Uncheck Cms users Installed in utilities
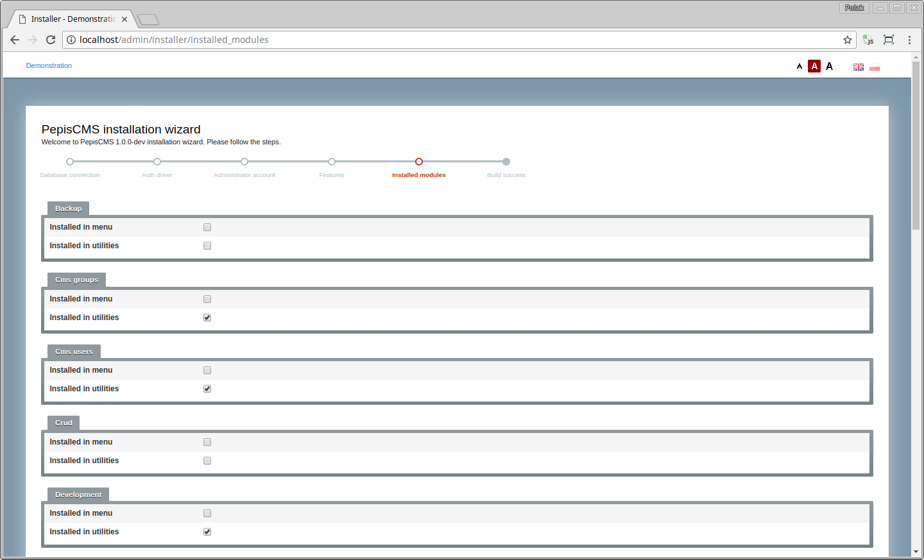 coord(207,389)
